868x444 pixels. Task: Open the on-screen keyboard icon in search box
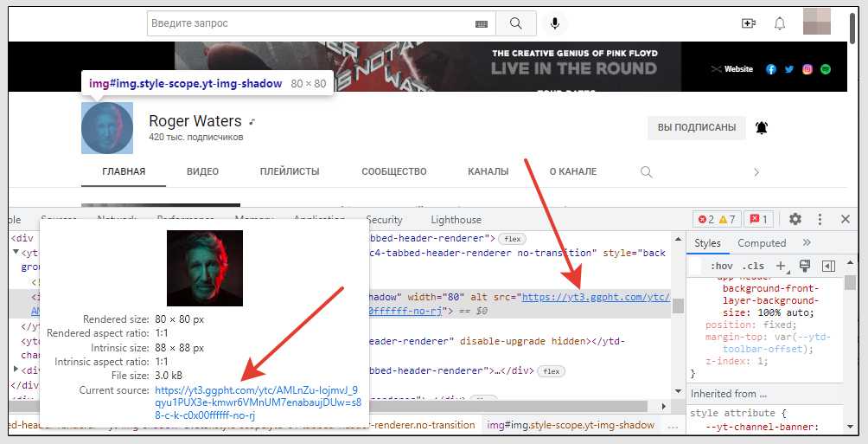(x=482, y=24)
